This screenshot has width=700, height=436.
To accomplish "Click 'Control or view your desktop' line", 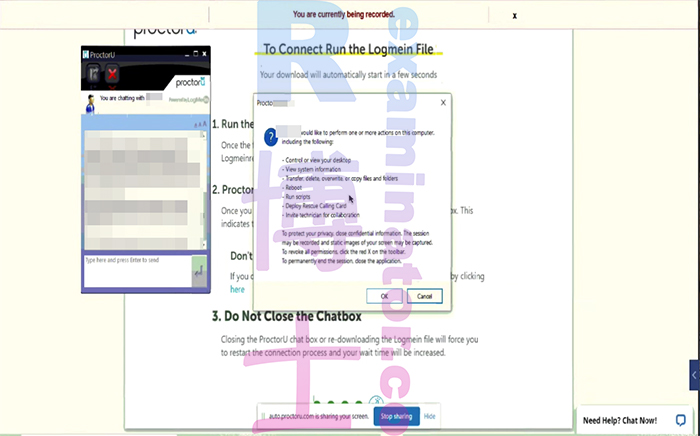I will (317, 160).
